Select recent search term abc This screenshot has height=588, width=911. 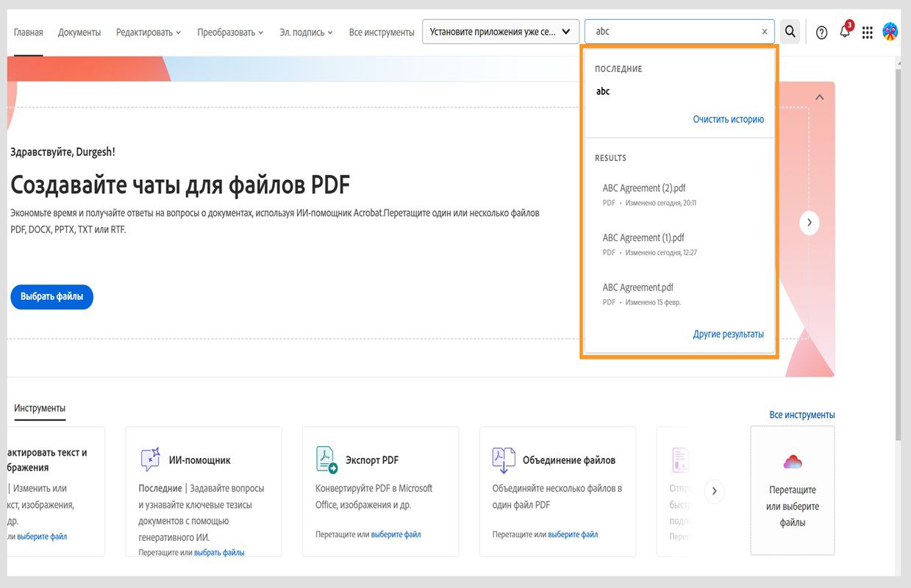click(603, 91)
